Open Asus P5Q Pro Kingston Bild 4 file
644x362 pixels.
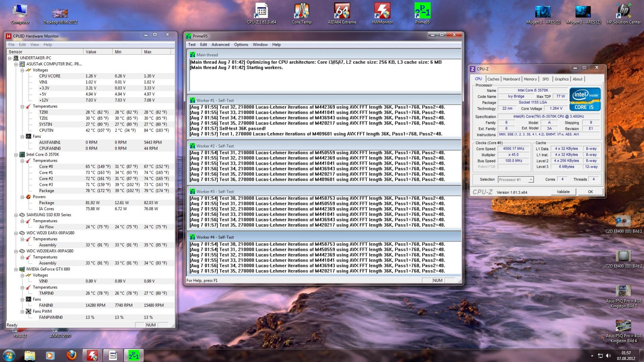(x=624, y=331)
